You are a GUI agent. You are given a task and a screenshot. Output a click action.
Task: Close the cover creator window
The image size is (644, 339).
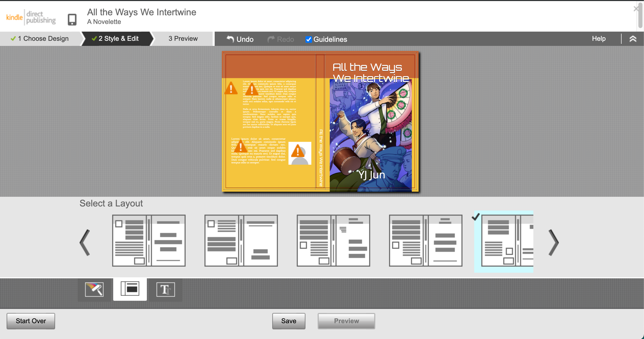click(x=636, y=9)
